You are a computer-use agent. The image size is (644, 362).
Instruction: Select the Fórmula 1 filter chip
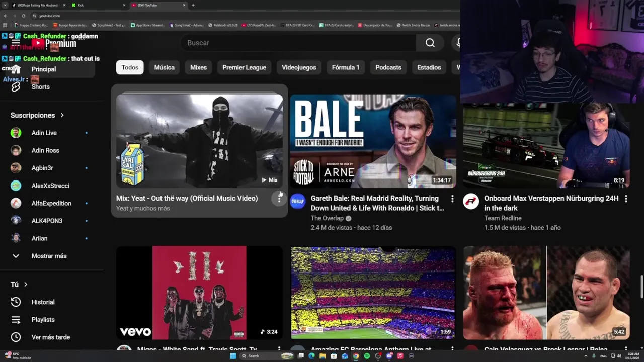(346, 67)
